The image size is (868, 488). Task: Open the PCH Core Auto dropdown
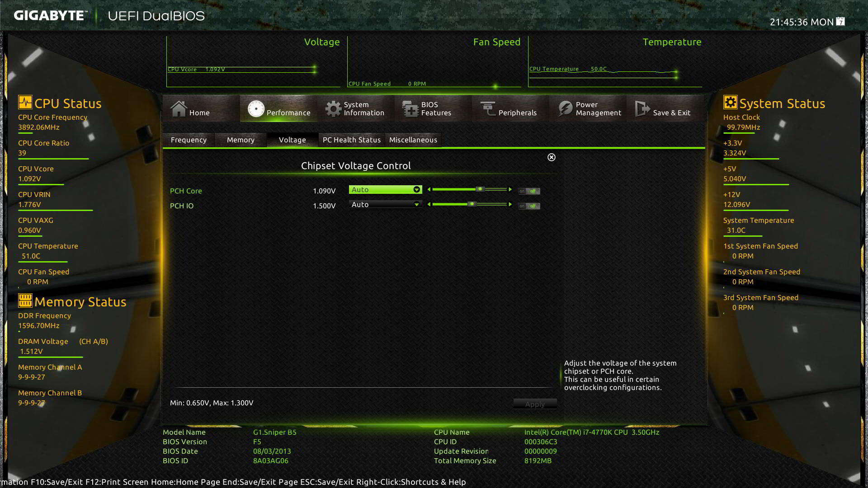(x=385, y=190)
